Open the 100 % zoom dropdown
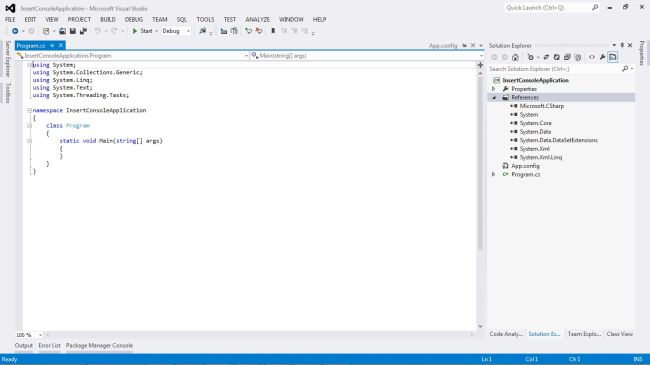This screenshot has height=365, width=650. pos(40,335)
